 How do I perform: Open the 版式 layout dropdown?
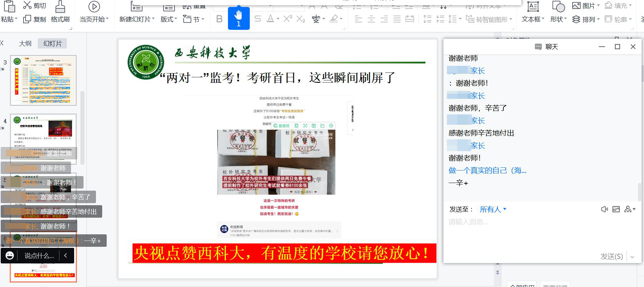point(176,19)
